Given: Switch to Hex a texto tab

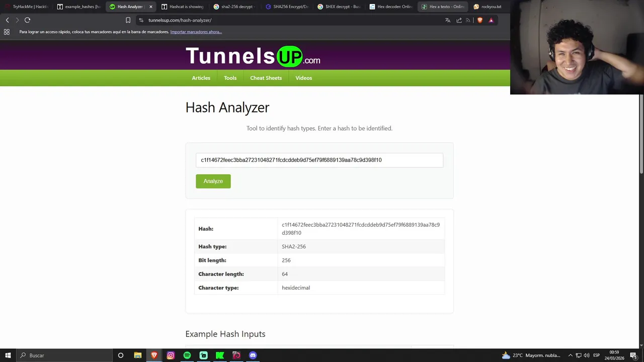Looking at the screenshot, I should point(443,7).
